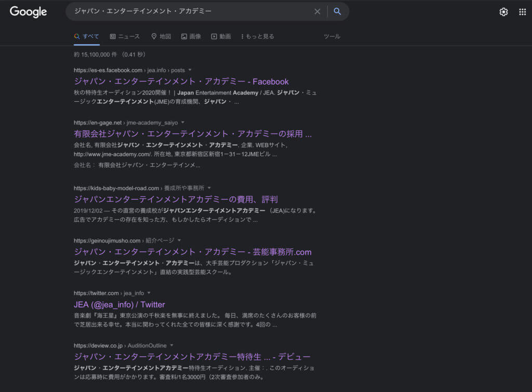Open the Facebook result link

181,82
